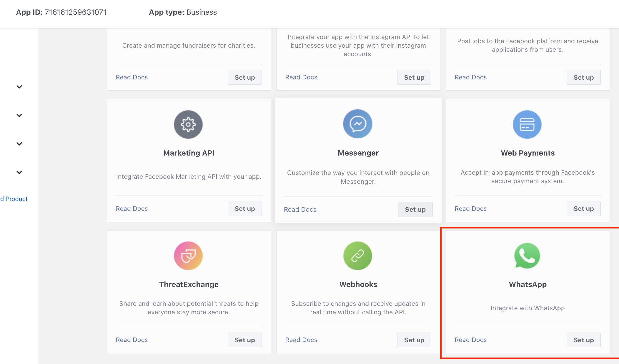Set up the Web Payments product
The height and width of the screenshot is (364, 619).
[583, 208]
